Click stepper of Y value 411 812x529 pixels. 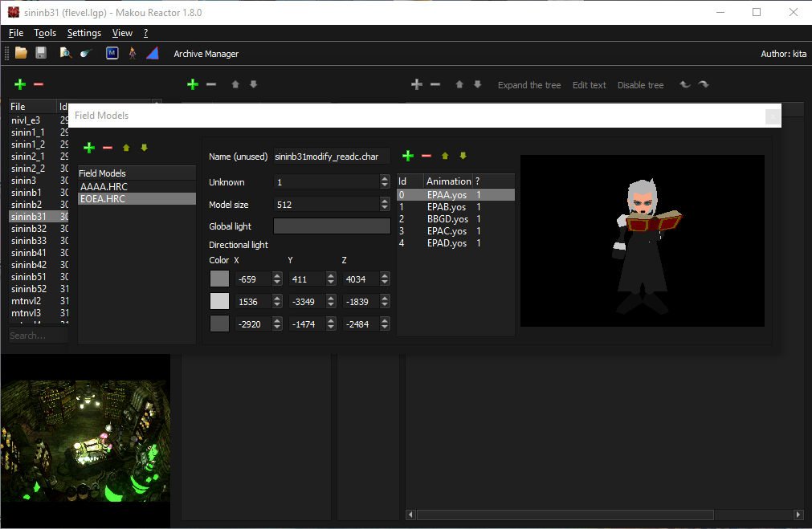point(331,279)
